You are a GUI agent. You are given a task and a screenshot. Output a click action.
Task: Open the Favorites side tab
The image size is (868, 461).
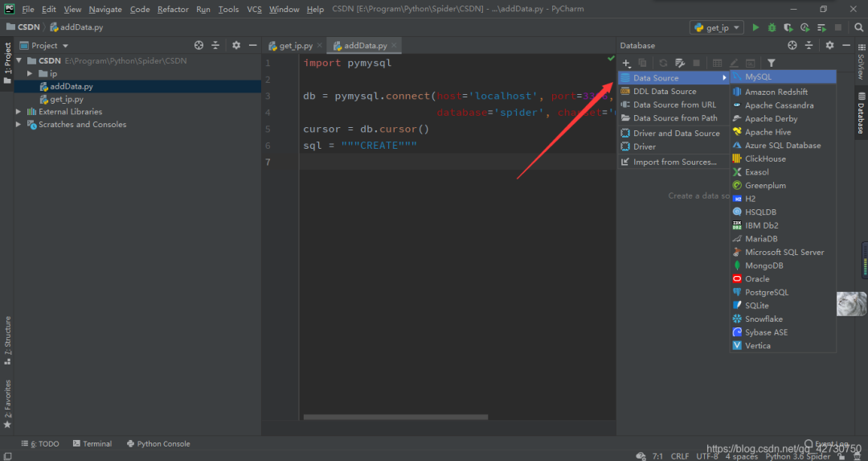(8, 404)
